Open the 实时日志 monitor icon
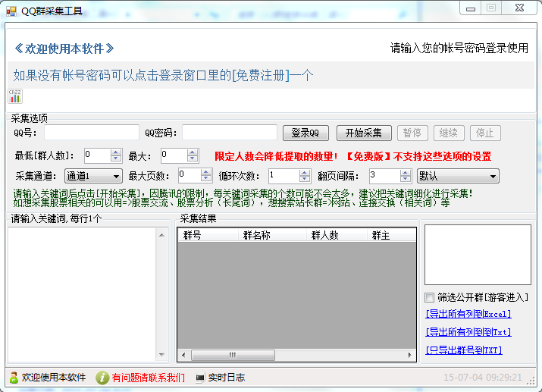The width and height of the screenshot is (542, 392). (x=200, y=377)
